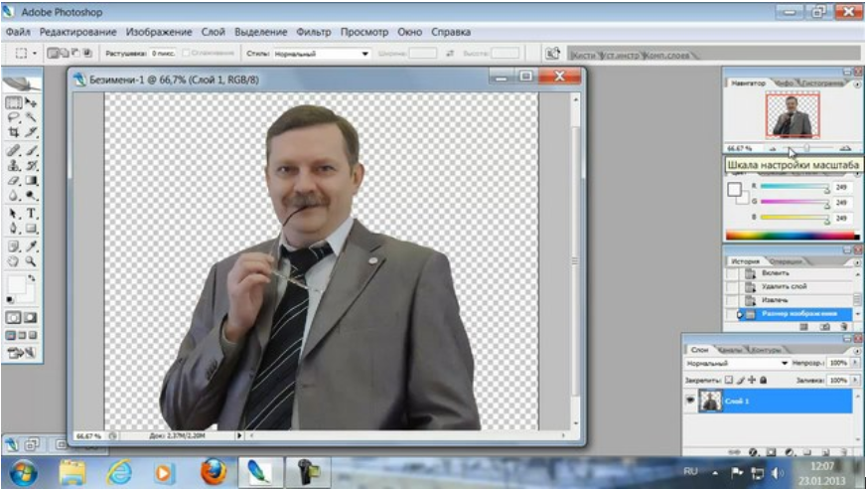Image resolution: width=868 pixels, height=489 pixels.
Task: Select the Eyedropper tool
Action: pos(31,246)
